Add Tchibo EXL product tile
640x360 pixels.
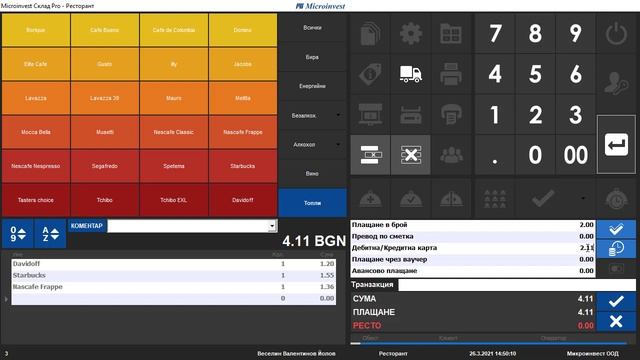tap(174, 200)
